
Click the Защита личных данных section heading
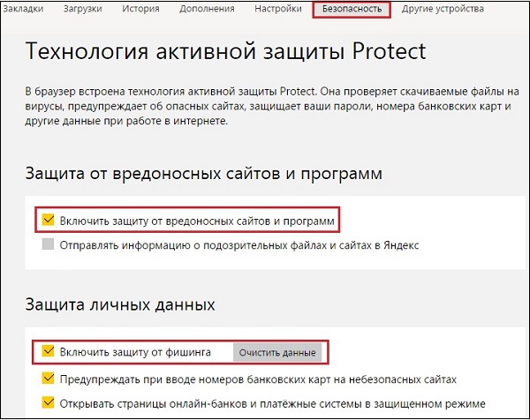click(120, 305)
